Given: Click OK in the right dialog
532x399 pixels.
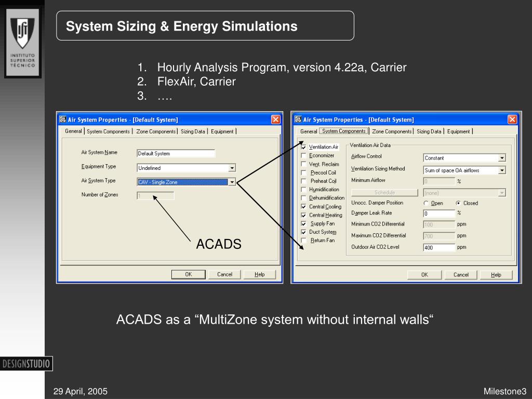Looking at the screenshot, I should click(424, 274).
